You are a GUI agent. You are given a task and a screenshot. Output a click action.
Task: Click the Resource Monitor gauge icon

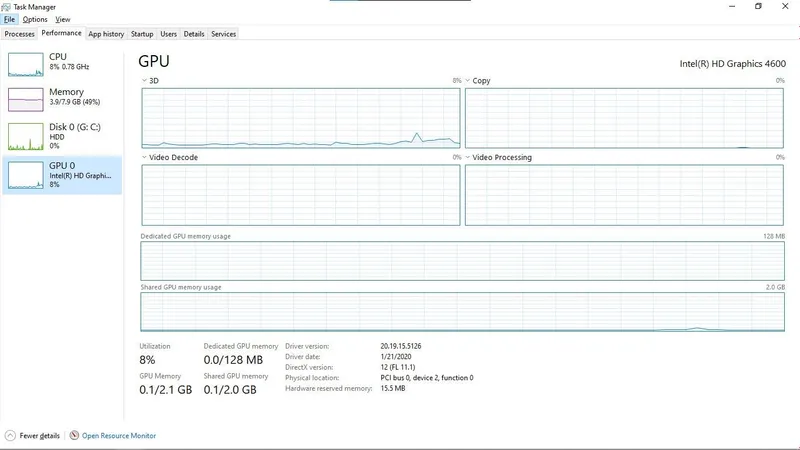coord(74,435)
